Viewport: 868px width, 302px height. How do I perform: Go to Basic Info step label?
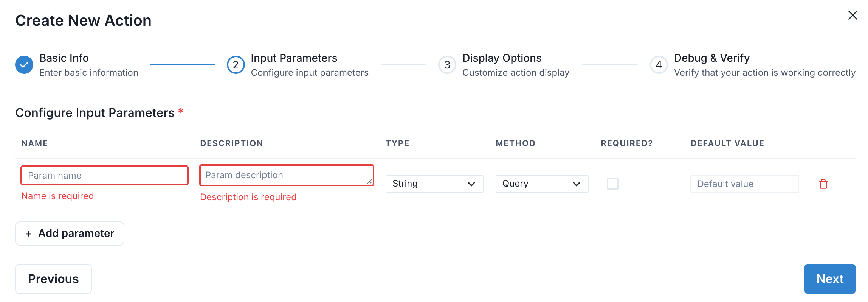pos(64,58)
